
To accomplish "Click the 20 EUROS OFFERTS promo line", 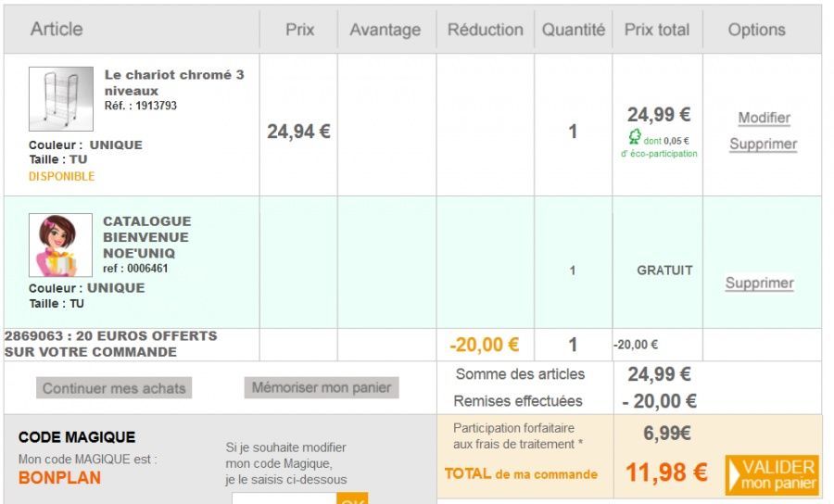I will point(110,344).
